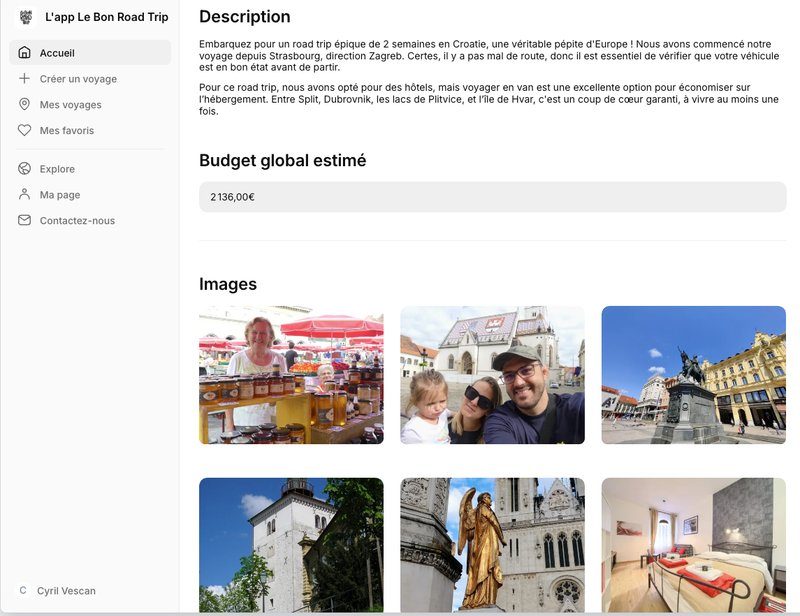Click the Images heading

pyautogui.click(x=228, y=284)
